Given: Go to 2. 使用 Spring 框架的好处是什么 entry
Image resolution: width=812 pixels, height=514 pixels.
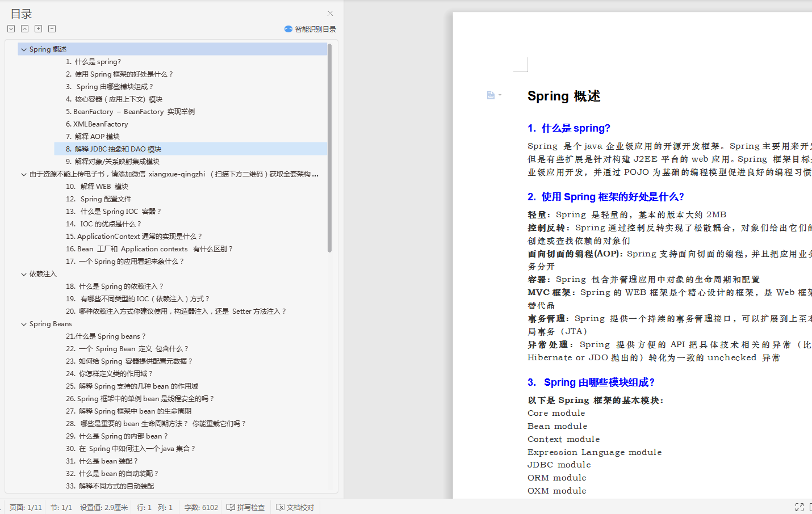Looking at the screenshot, I should pos(119,74).
